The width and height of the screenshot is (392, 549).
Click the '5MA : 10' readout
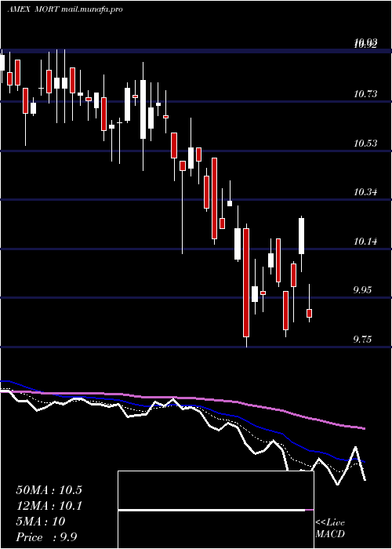pyautogui.click(x=41, y=522)
